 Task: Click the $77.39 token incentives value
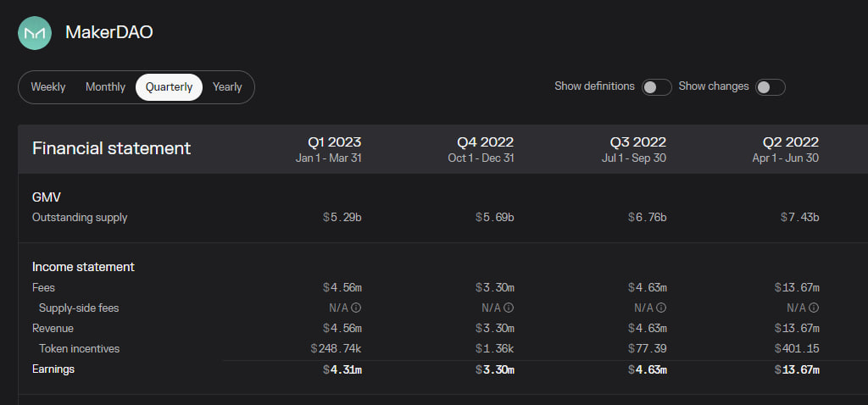coord(647,348)
